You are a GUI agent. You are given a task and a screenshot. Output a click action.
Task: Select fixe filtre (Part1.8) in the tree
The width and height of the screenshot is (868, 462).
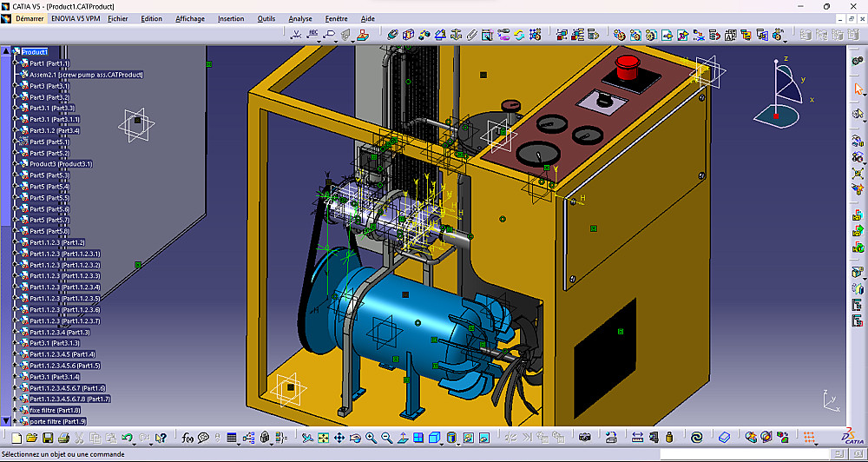[55, 410]
